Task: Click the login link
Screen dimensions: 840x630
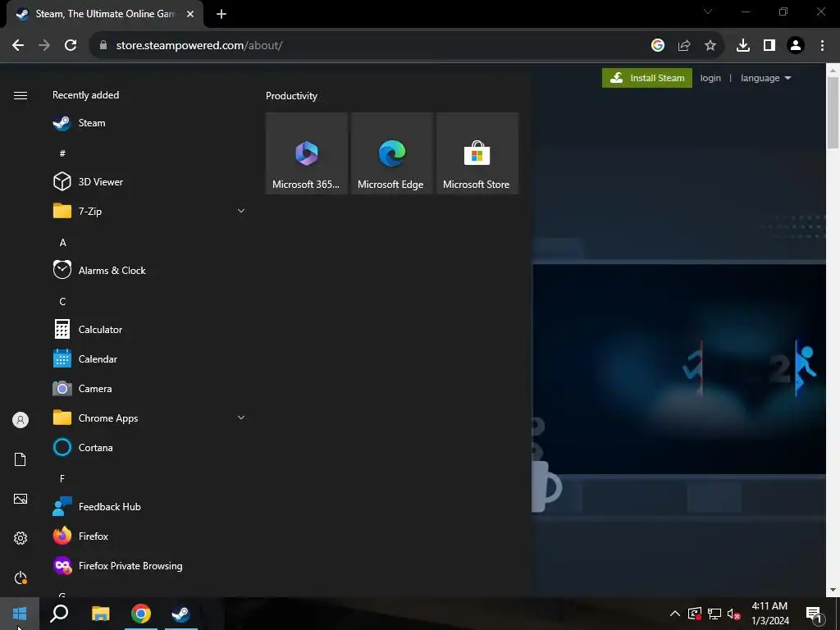Action: tap(710, 78)
